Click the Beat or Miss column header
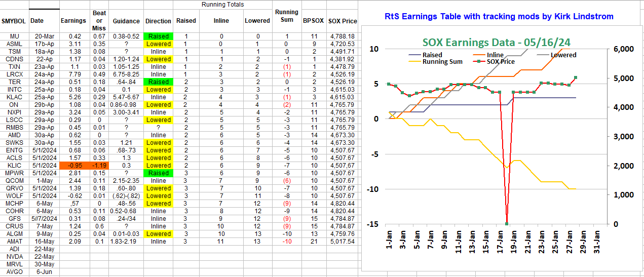This screenshot has width=644, height=277. (99, 21)
